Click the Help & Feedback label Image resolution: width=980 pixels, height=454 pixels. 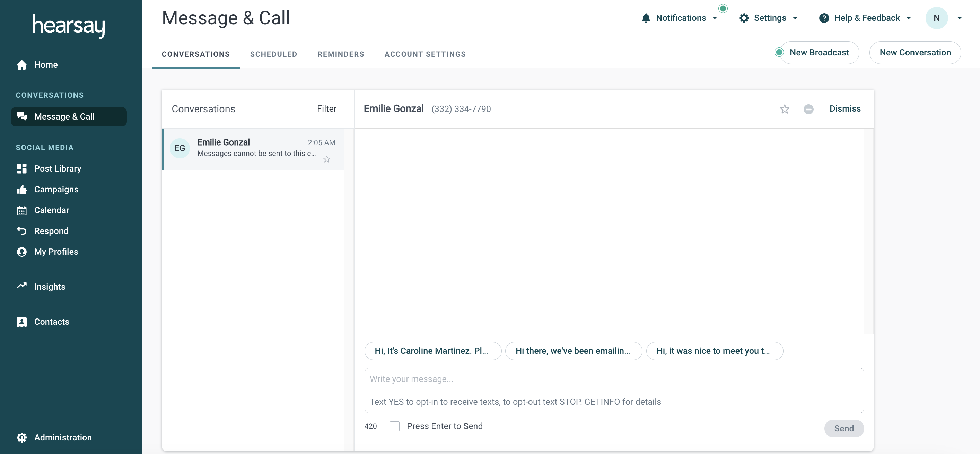click(x=867, y=18)
